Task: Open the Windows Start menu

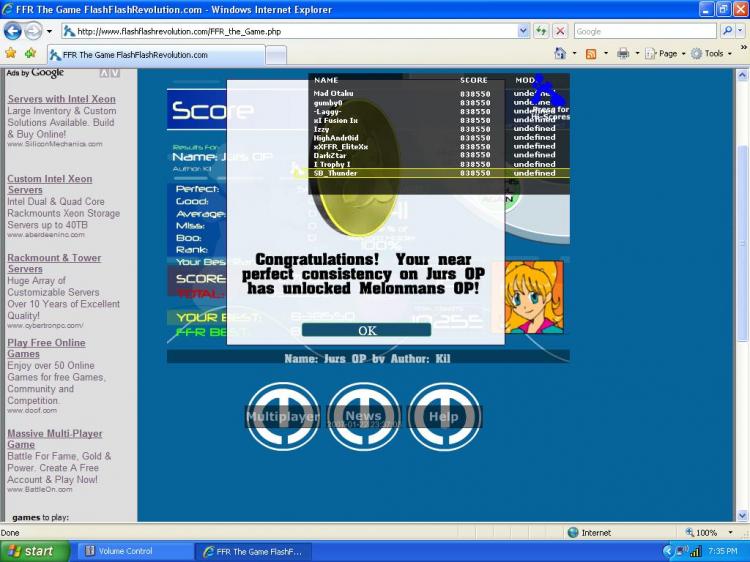Action: pos(35,551)
